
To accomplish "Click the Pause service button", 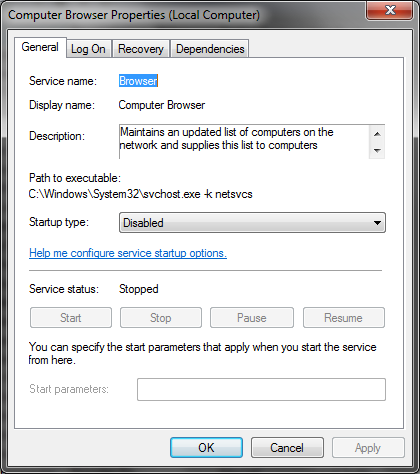I will tap(252, 318).
